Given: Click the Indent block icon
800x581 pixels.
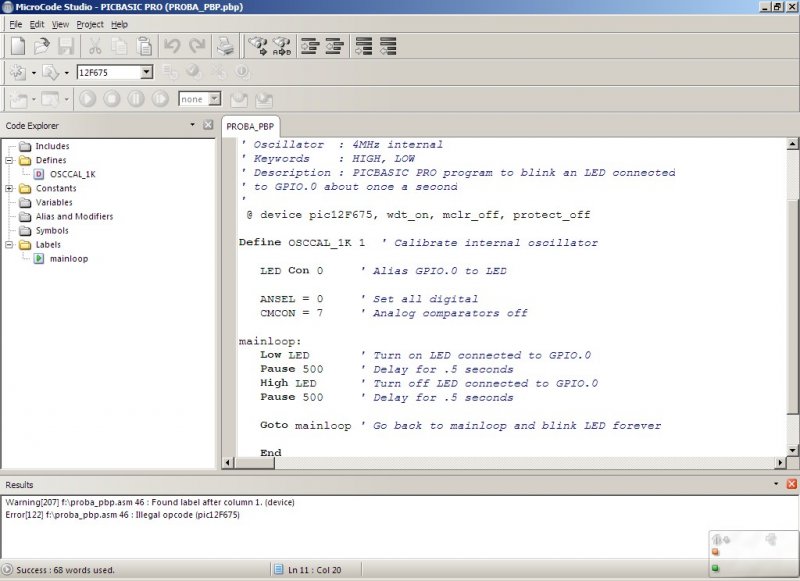Looking at the screenshot, I should pyautogui.click(x=310, y=46).
